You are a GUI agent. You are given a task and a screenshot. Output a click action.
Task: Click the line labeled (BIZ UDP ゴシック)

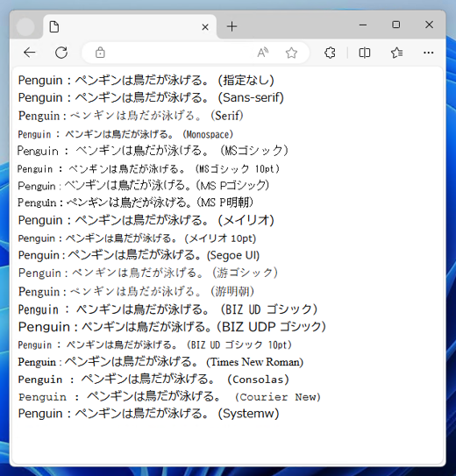(x=172, y=327)
